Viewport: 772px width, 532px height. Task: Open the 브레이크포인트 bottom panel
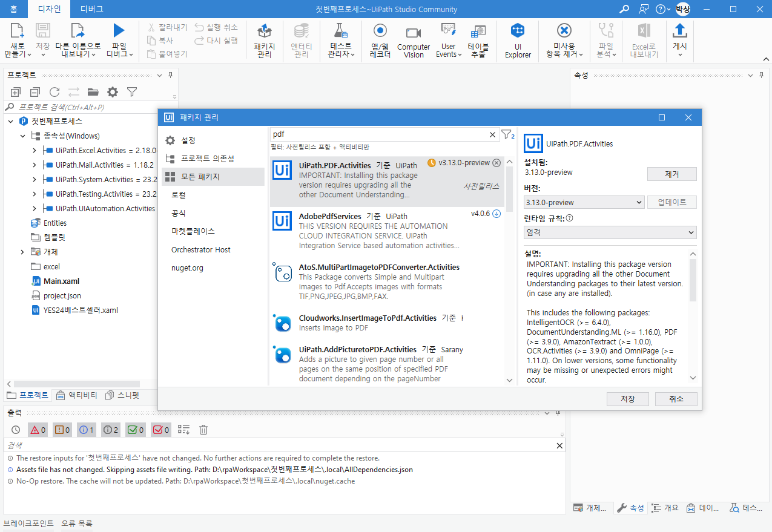click(x=28, y=524)
